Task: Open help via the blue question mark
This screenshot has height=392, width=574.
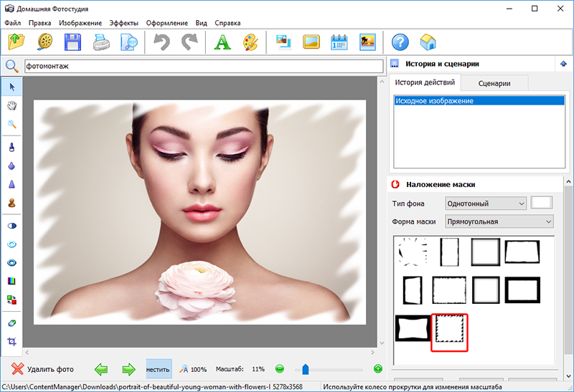Action: [400, 42]
